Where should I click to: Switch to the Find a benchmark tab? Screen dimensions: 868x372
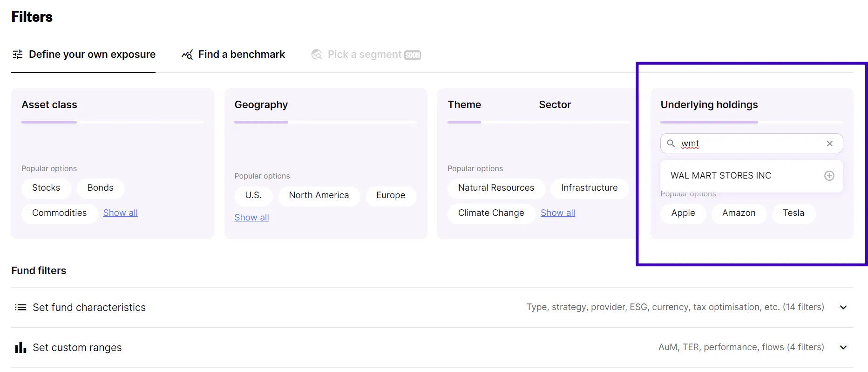click(241, 55)
